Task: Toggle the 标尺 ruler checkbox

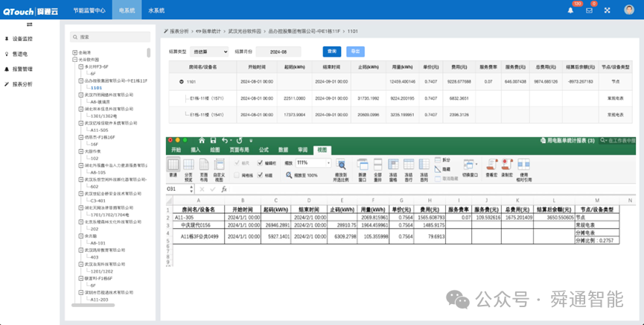Action: 237,163
